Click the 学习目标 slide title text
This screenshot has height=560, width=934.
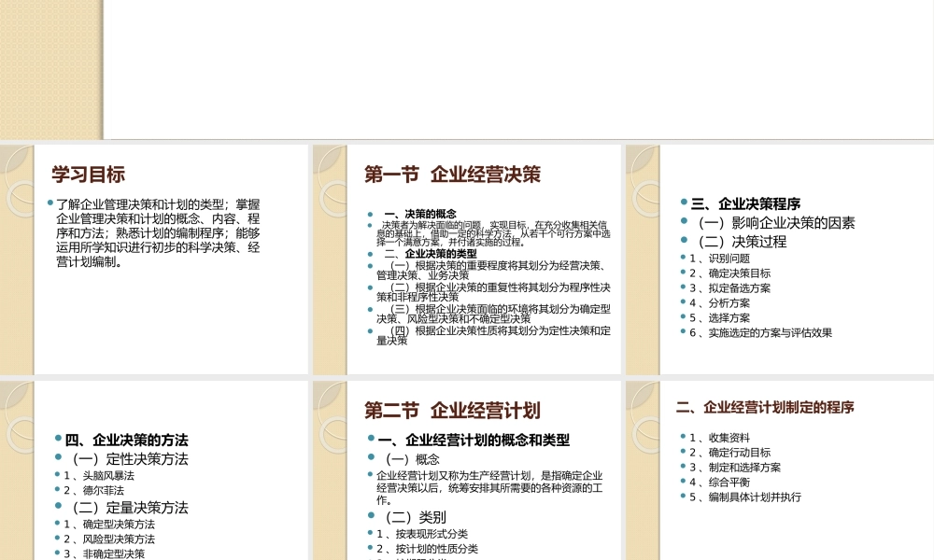tap(89, 174)
